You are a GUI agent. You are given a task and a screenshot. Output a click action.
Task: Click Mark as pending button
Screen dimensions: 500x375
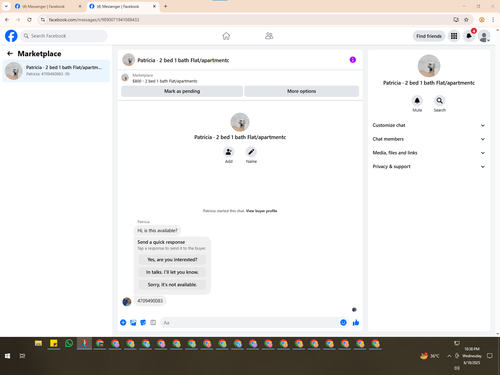[182, 91]
